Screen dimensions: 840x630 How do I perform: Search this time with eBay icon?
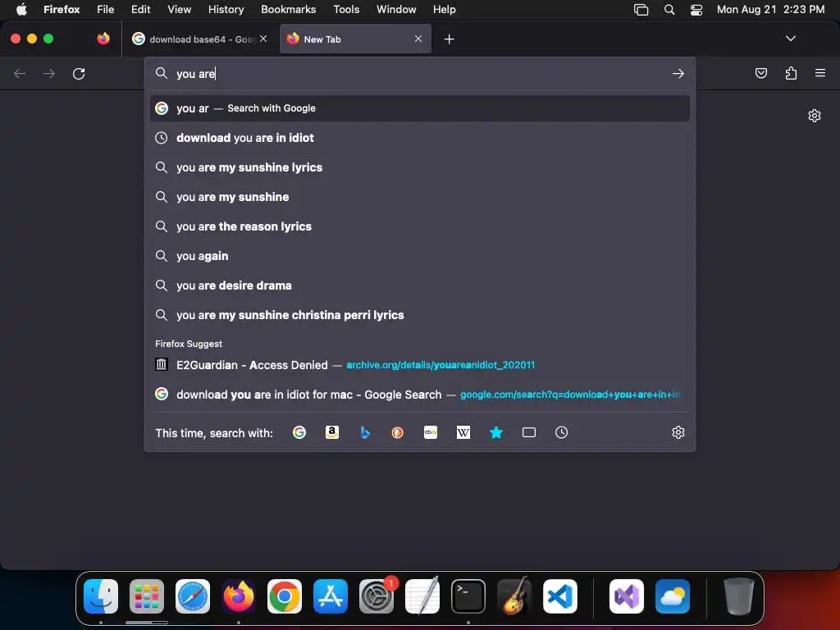click(431, 432)
